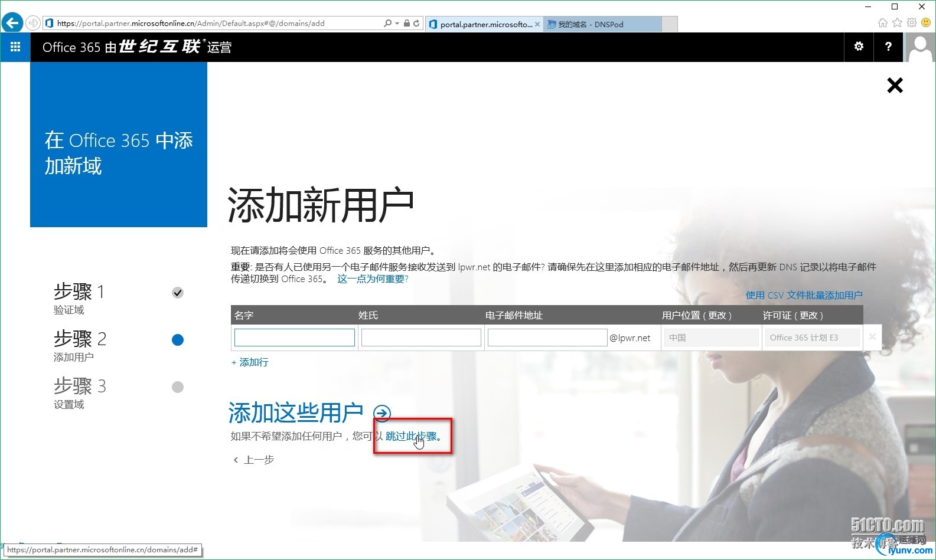936x560 pixels.
Task: Click 更改 in the 用户位置 column header
Action: [717, 315]
